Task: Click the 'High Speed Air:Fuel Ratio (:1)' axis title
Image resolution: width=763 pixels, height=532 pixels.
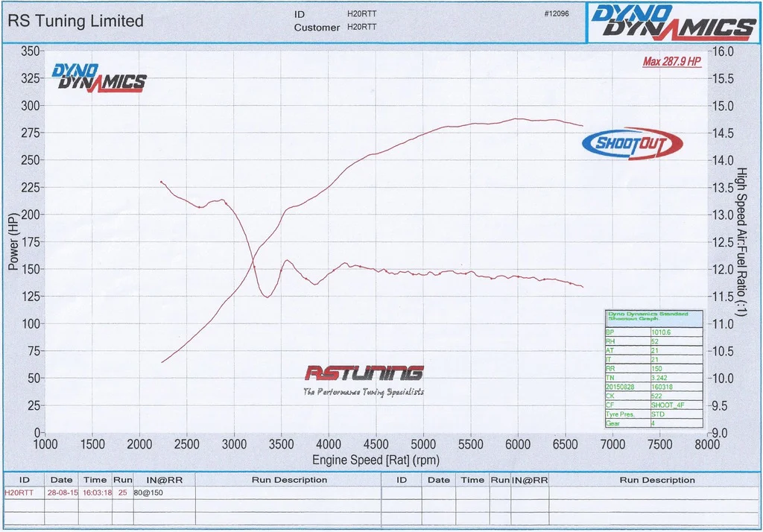Action: tap(741, 241)
